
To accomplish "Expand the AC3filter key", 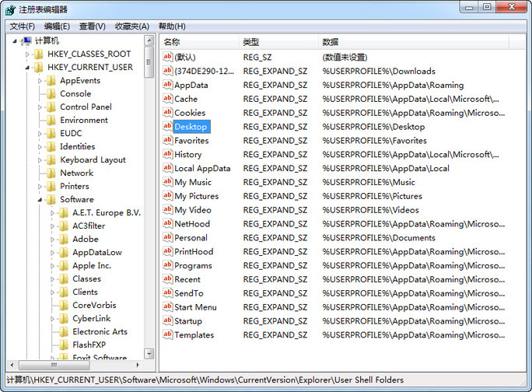I will click(52, 226).
